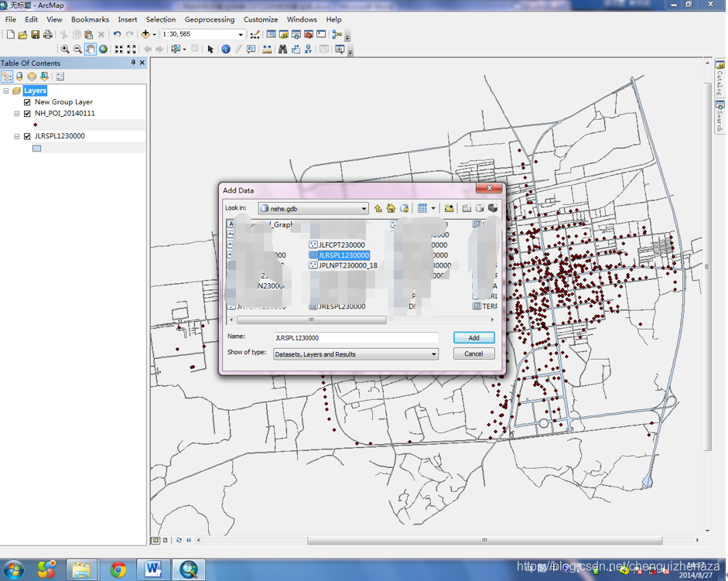Image resolution: width=728 pixels, height=581 pixels.
Task: Open Word from the taskbar
Action: point(153,569)
